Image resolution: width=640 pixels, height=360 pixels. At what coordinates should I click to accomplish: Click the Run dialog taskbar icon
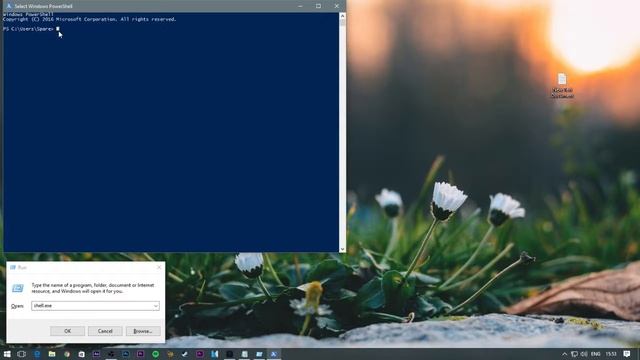[x=259, y=354]
